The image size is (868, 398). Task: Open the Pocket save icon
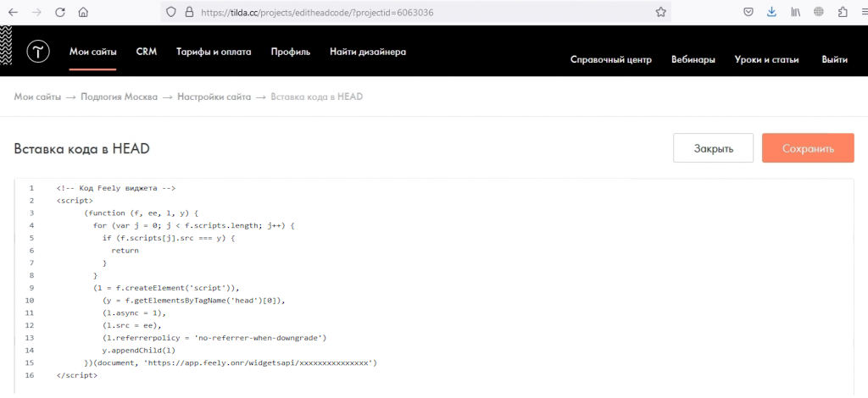[x=748, y=12]
